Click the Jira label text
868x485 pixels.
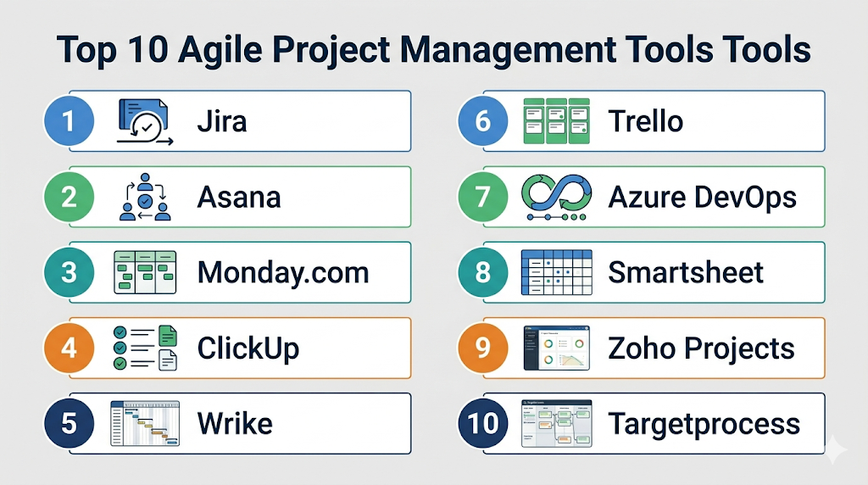tap(221, 121)
